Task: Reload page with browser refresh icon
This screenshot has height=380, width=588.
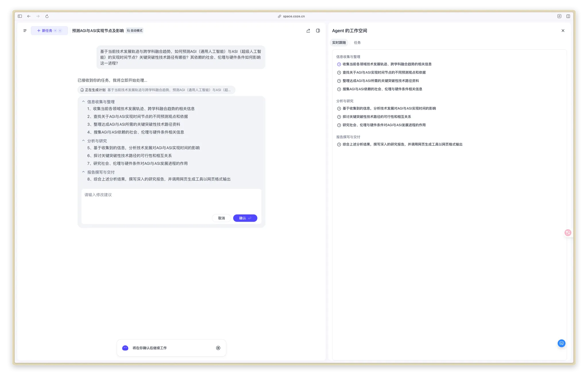Action: [47, 16]
